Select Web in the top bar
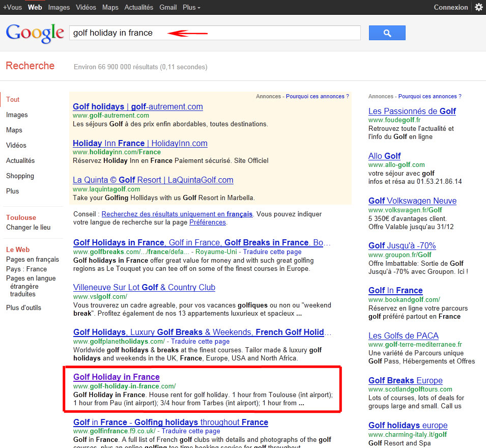Viewport: 486px width, 448px height. tap(35, 7)
